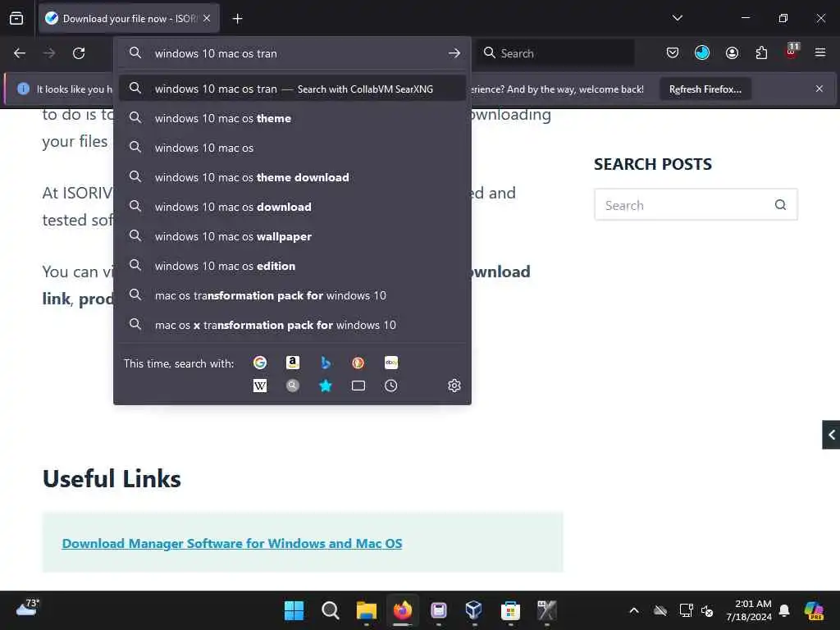840x630 pixels.
Task: Open a new tab with plus button
Action: click(x=237, y=19)
